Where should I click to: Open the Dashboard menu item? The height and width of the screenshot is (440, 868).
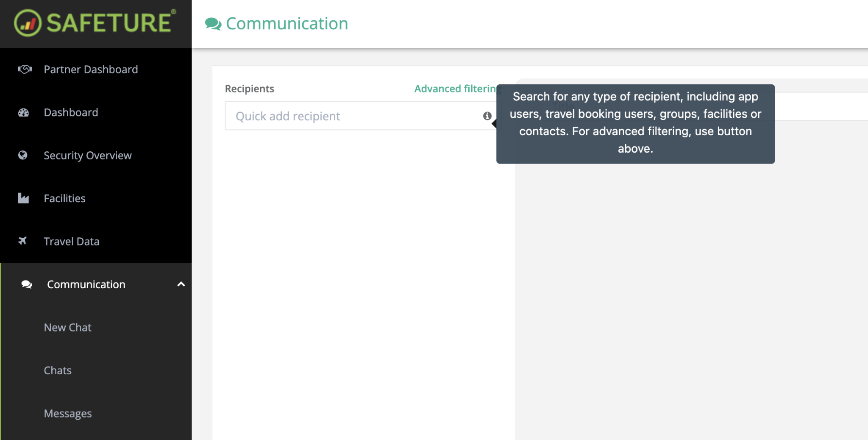click(71, 112)
